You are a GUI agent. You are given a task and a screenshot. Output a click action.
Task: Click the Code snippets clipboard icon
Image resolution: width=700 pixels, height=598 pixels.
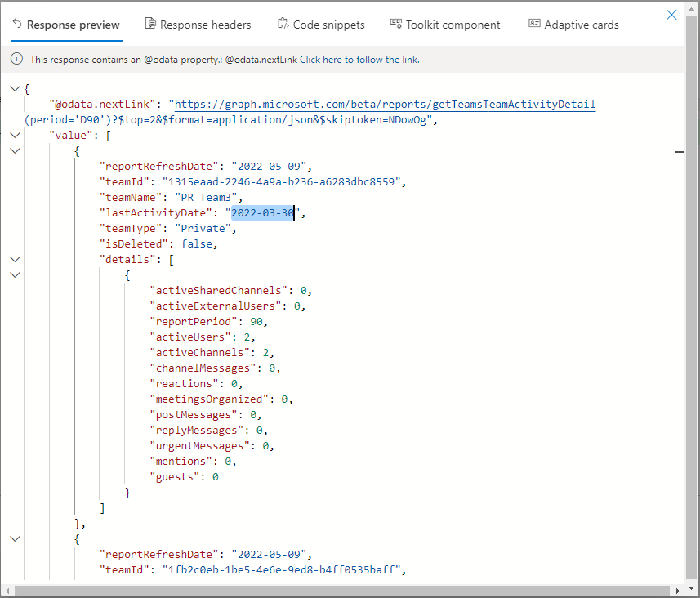(283, 25)
